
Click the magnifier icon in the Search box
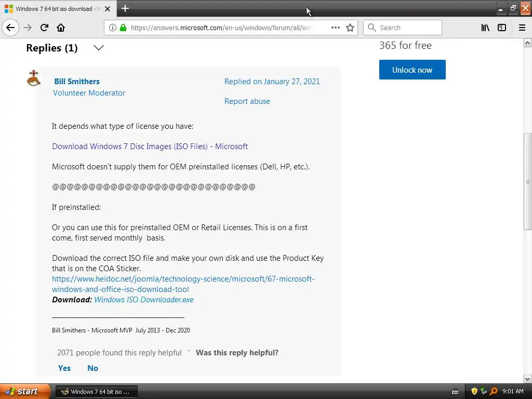372,28
